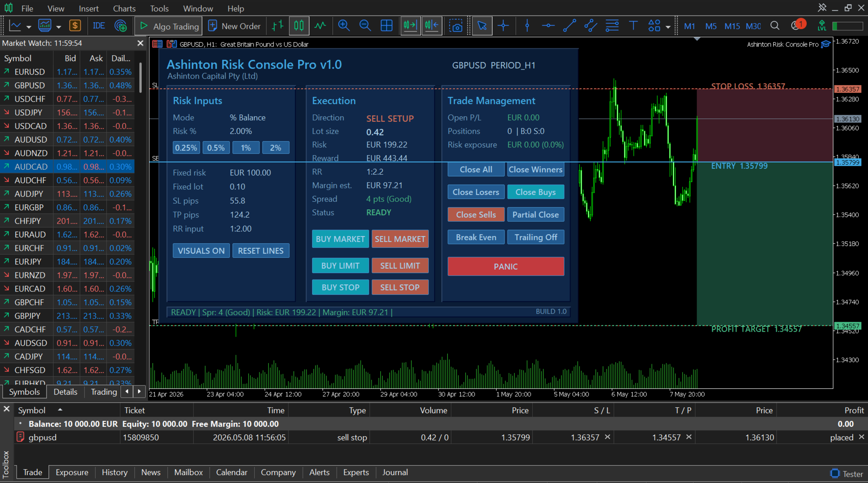Zoom in on the chart

pos(344,26)
